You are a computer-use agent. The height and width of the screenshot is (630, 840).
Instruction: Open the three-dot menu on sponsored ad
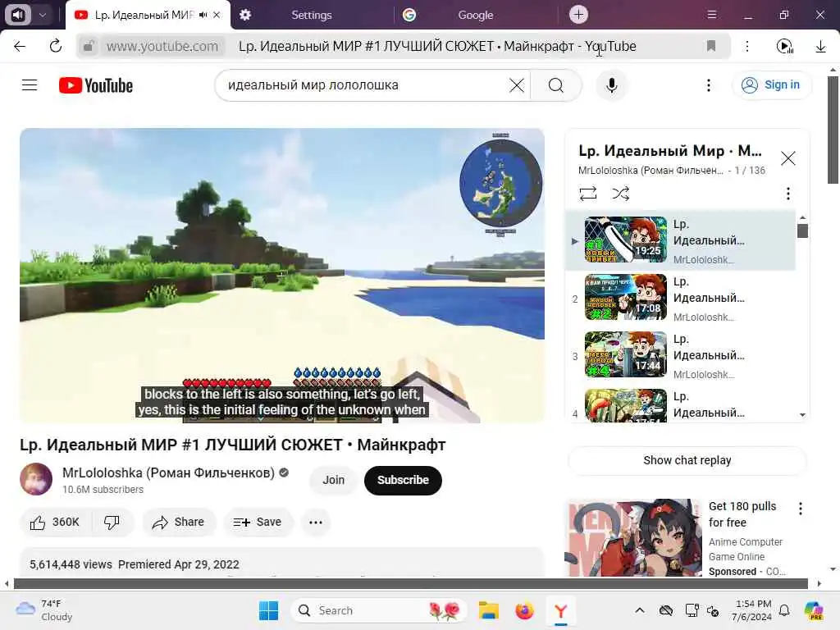(x=801, y=509)
